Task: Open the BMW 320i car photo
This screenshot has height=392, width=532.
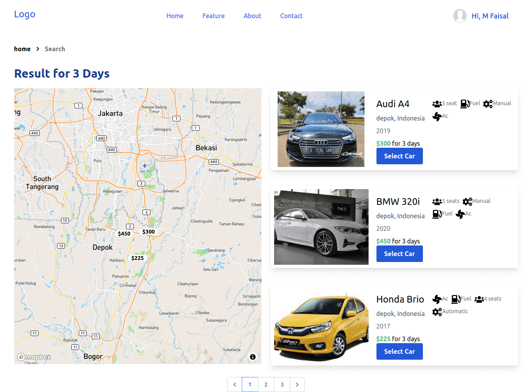Action: tap(321, 227)
